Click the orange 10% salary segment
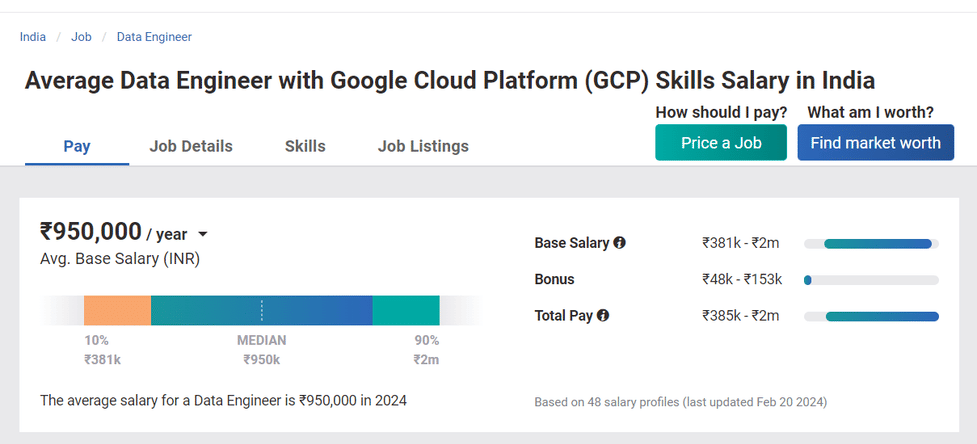Image resolution: width=977 pixels, height=444 pixels. (117, 311)
